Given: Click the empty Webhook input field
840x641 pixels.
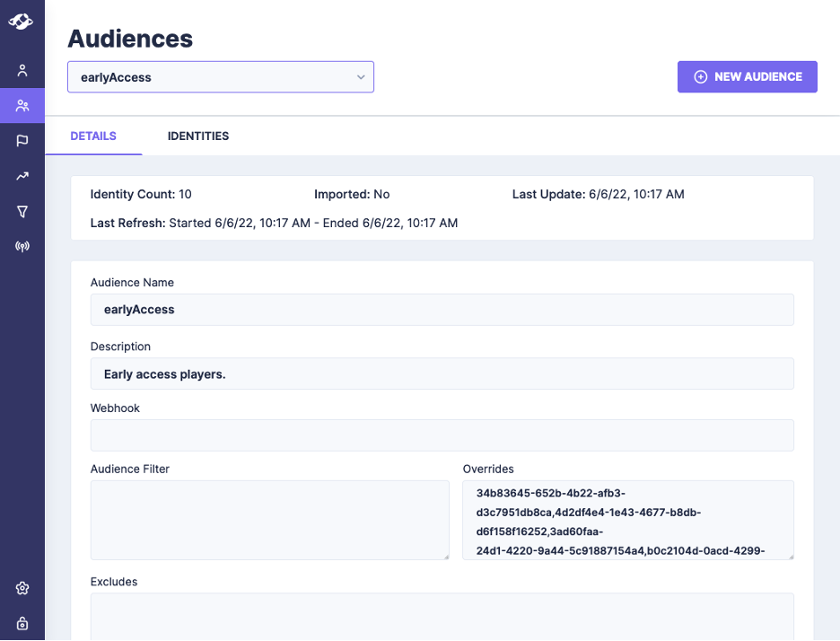Looking at the screenshot, I should coord(442,435).
